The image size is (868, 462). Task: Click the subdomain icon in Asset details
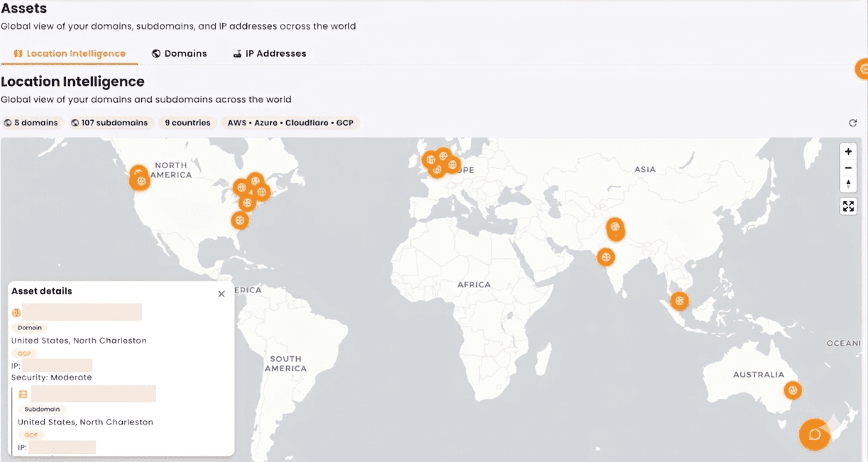(24, 394)
